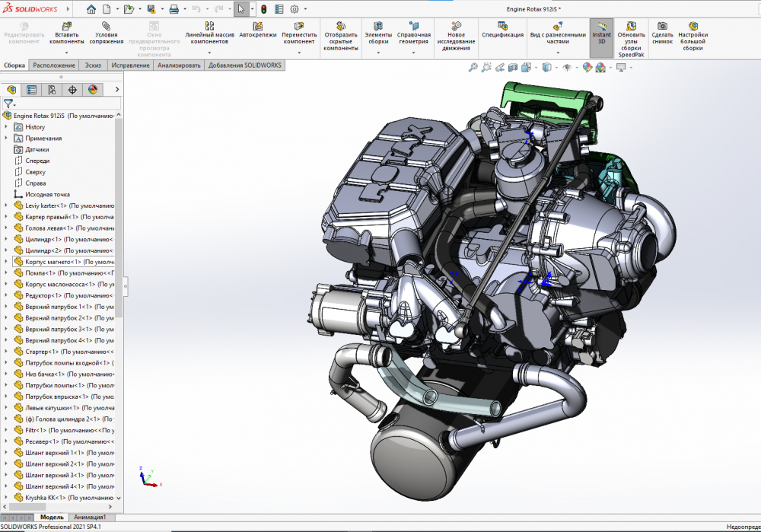Open the DisplayManager tab with color sphere
Viewport: 761px width, 532px height.
click(93, 90)
